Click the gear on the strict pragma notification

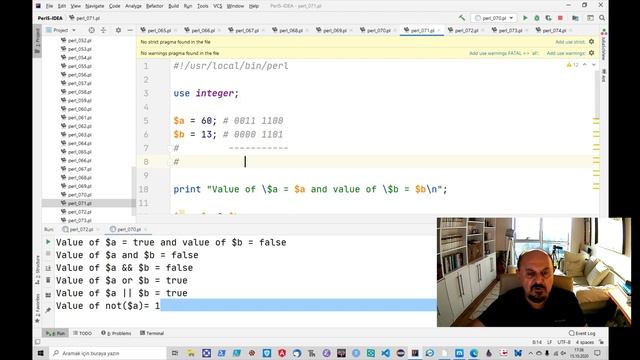click(x=591, y=42)
